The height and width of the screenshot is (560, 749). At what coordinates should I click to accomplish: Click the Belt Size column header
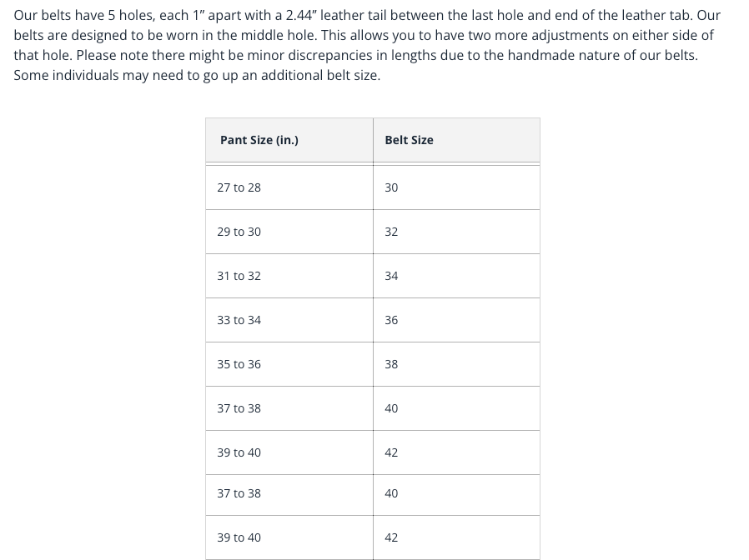[456, 140]
